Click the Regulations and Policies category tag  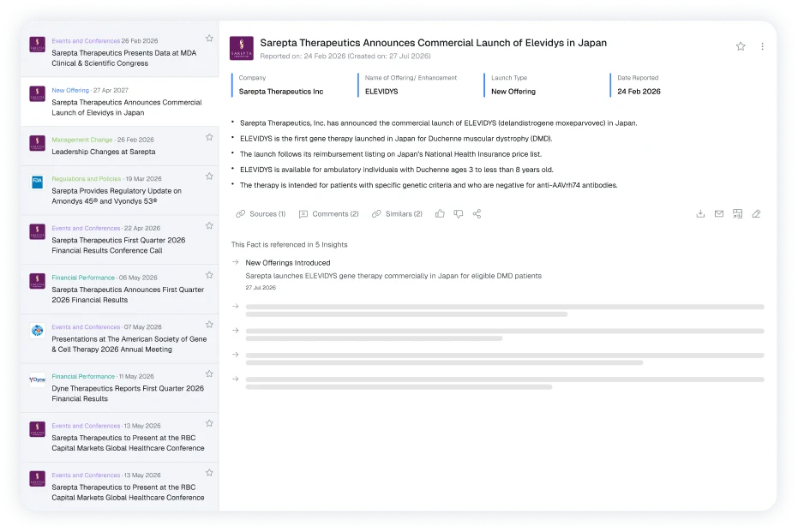[x=87, y=178]
